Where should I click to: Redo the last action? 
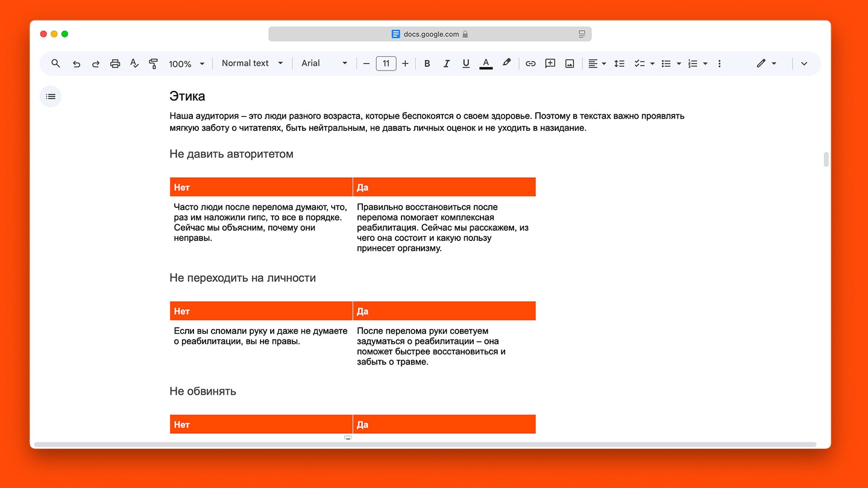tap(95, 63)
